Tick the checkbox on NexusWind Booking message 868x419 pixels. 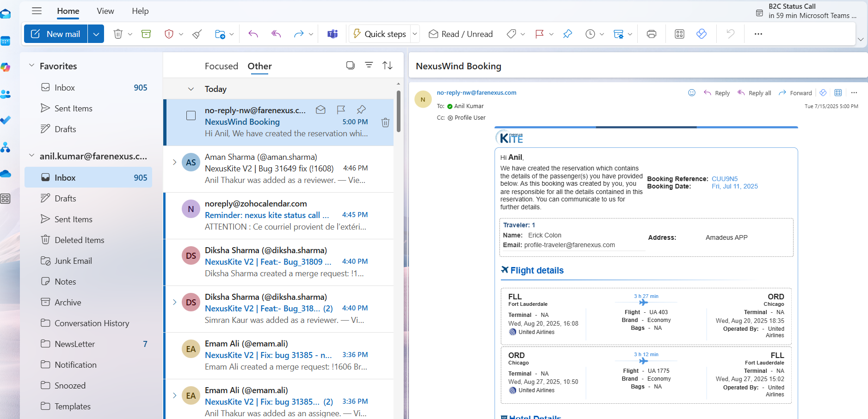191,115
